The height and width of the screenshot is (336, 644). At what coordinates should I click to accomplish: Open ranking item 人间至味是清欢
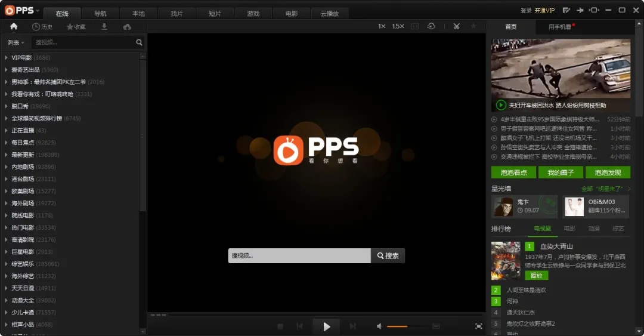527,291
